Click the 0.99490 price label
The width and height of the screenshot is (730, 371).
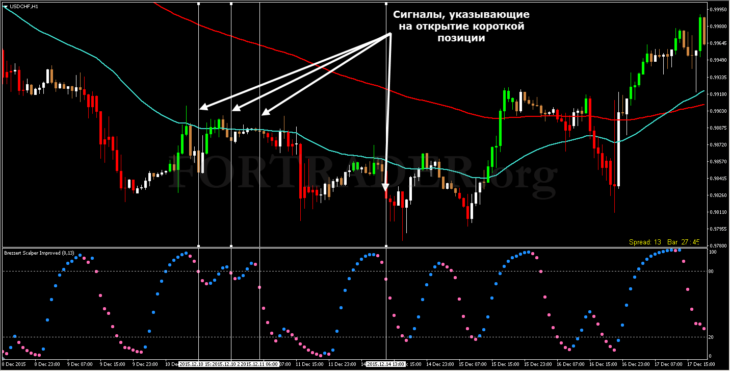click(717, 60)
